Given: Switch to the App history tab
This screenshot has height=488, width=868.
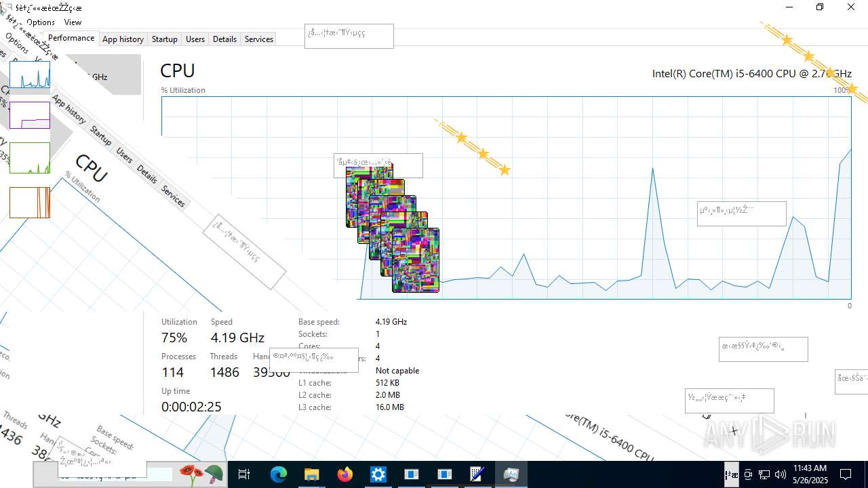Looking at the screenshot, I should point(123,39).
